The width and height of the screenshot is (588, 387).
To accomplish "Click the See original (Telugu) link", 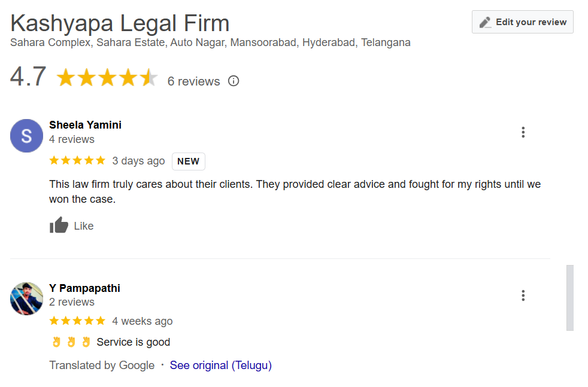I will (220, 365).
